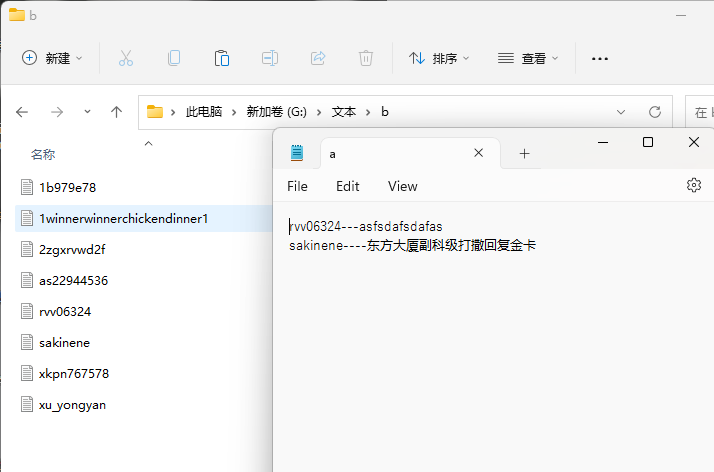The height and width of the screenshot is (472, 714).
Task: Select file 1winnerwinnerchickendinner1
Action: [x=144, y=218]
